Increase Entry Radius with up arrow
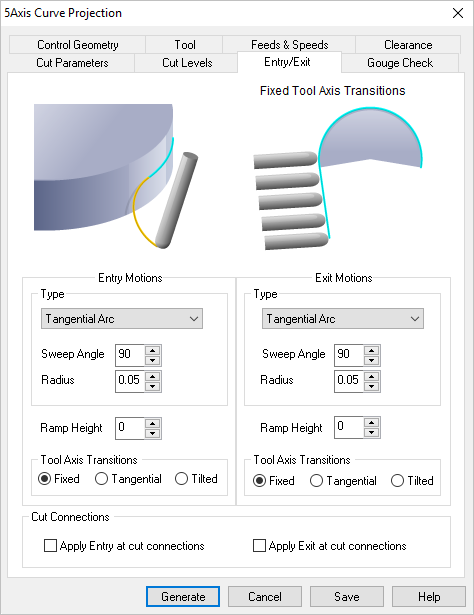The image size is (474, 615). pos(153,376)
